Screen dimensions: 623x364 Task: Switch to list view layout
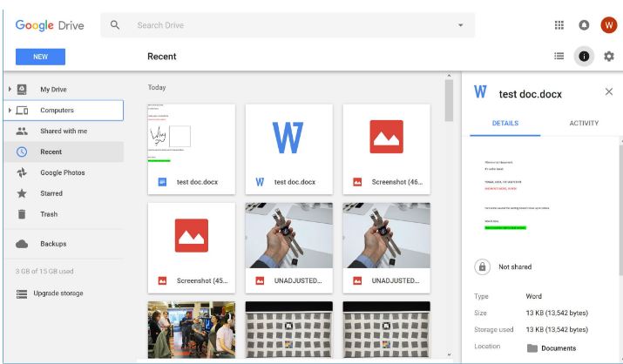(559, 56)
